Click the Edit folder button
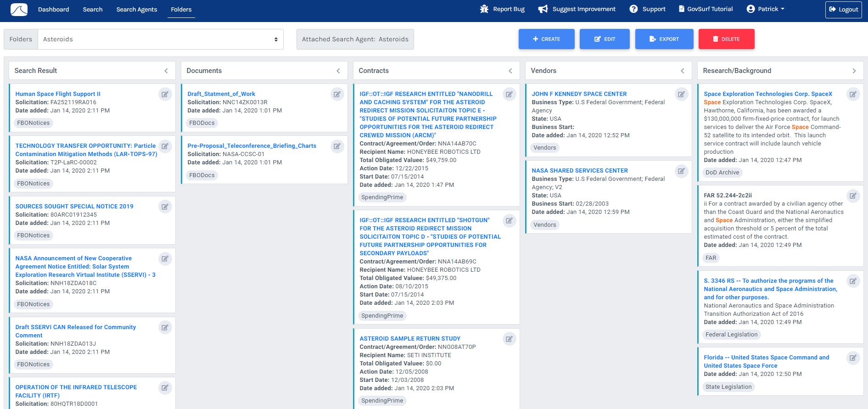 605,39
